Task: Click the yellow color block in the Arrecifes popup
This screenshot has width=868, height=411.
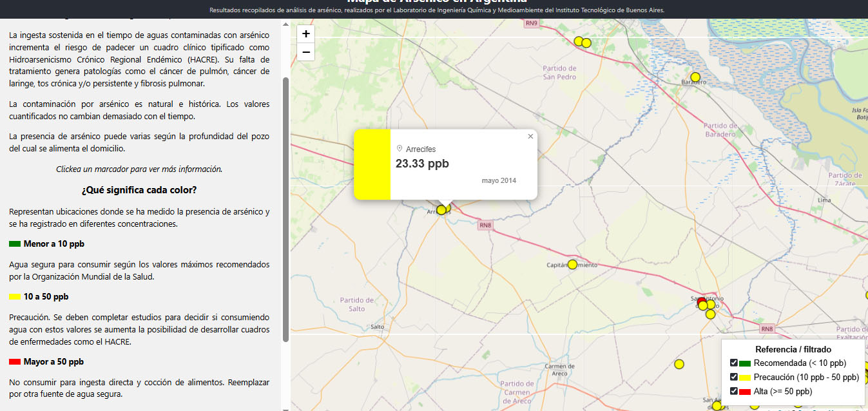Action: click(372, 164)
